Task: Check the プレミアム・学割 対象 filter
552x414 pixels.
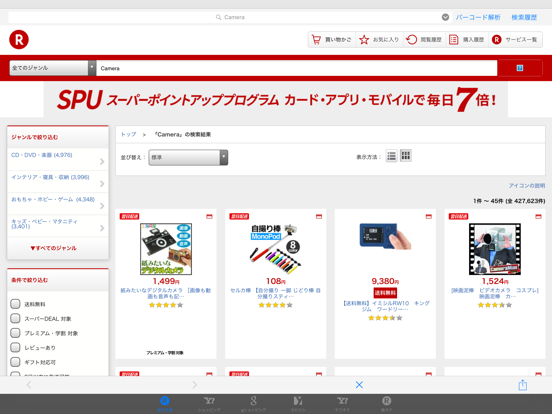Action: [x=15, y=333]
